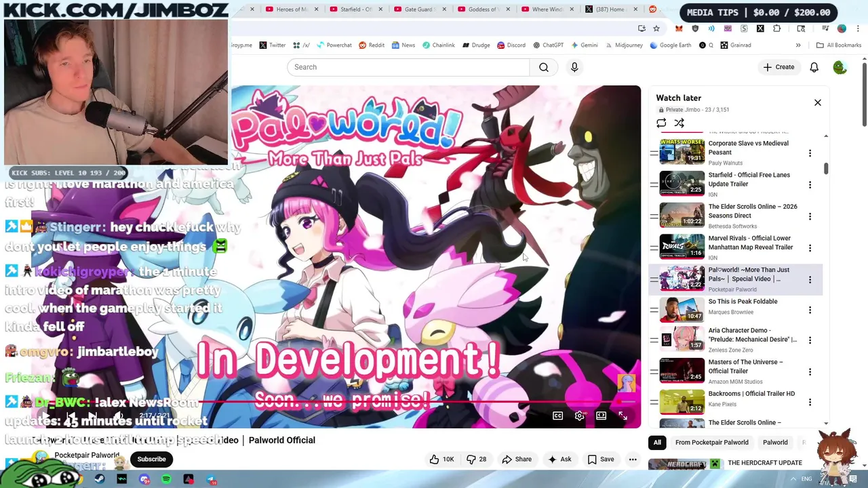Screen dimensions: 868x488
Task: Open the Powerchat bookmark
Action: click(x=333, y=45)
